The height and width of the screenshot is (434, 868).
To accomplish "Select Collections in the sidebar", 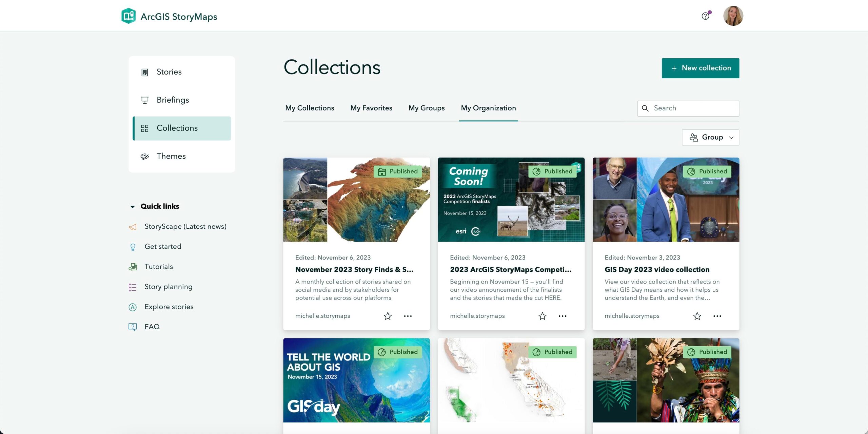I will click(182, 128).
